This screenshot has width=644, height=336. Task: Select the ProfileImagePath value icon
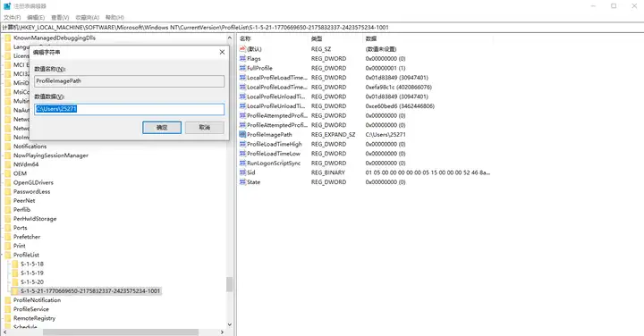coord(242,135)
